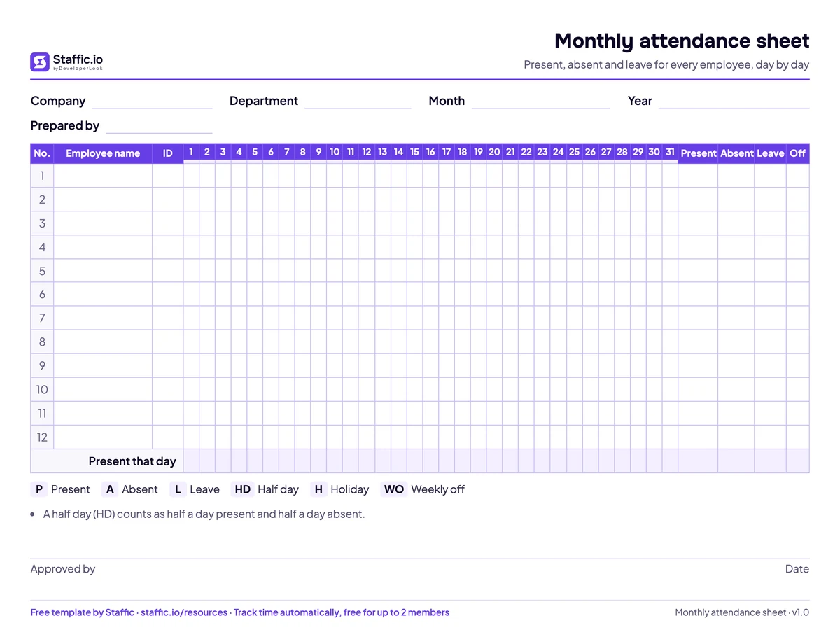Select day 15 column header

(414, 152)
